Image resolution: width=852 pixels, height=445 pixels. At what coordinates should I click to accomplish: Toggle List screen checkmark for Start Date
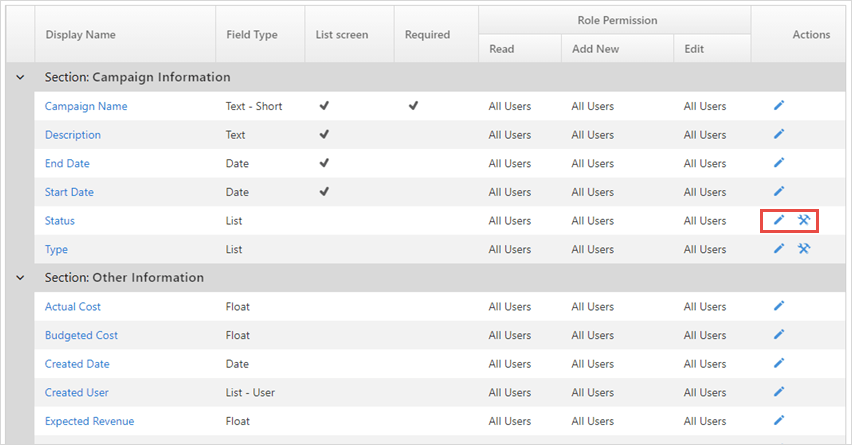pyautogui.click(x=324, y=191)
